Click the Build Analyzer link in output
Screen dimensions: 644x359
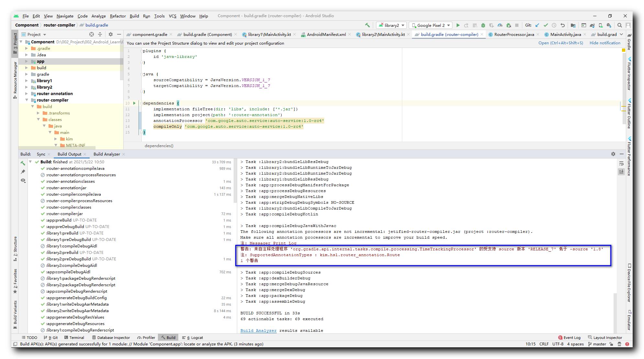pos(258,331)
